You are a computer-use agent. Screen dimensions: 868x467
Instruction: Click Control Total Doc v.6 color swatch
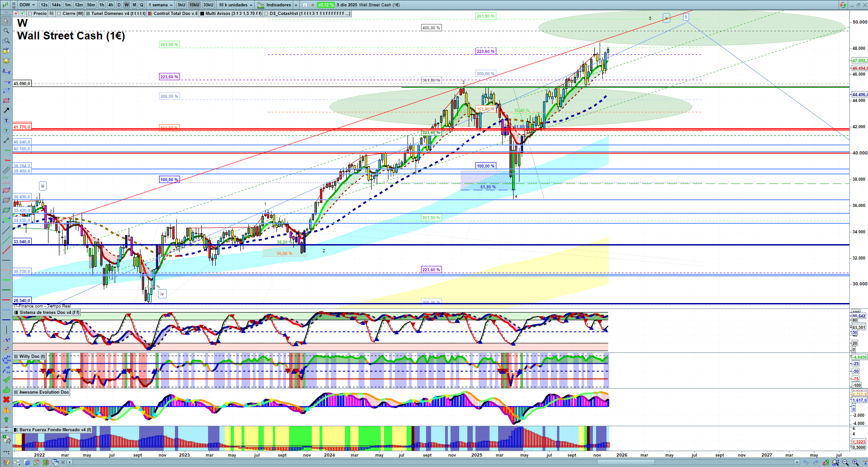(x=150, y=14)
